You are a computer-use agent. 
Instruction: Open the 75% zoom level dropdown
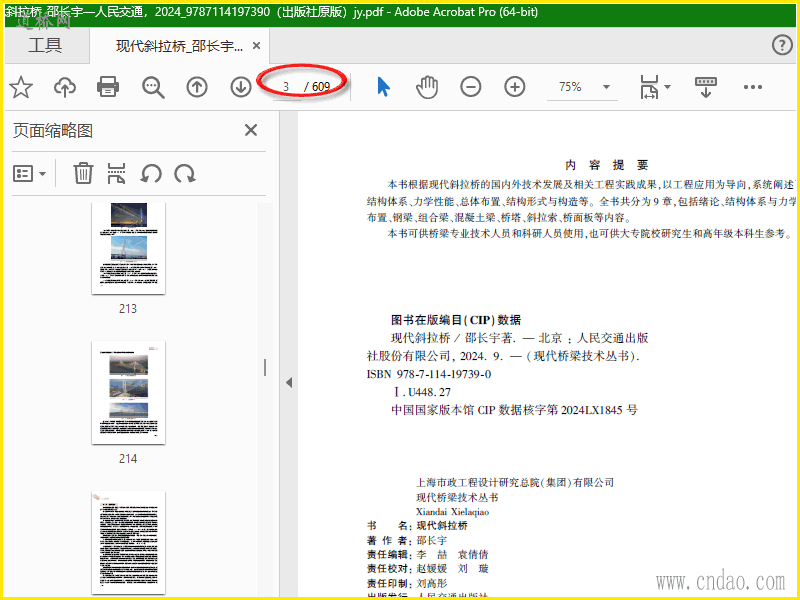578,87
